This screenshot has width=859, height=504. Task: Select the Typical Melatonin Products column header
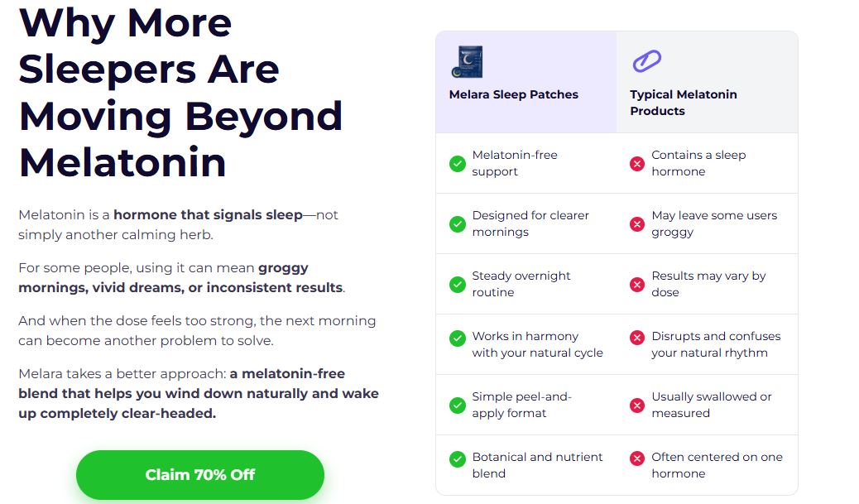coord(707,82)
